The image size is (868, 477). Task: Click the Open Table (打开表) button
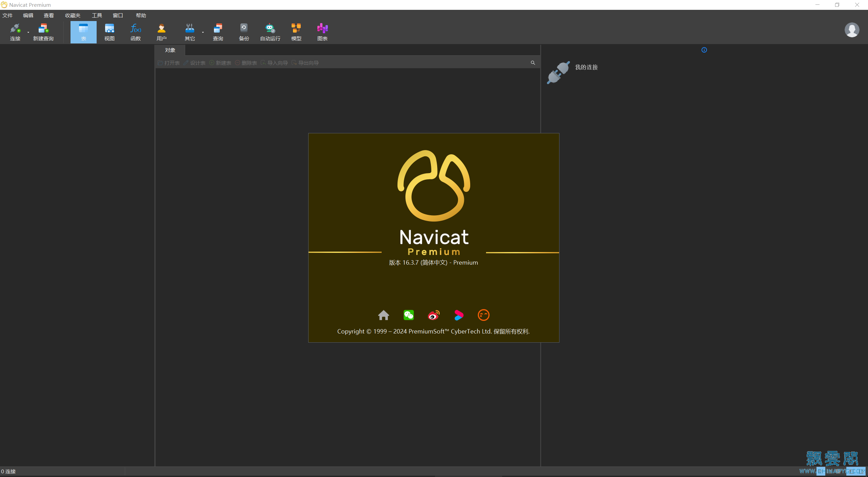pyautogui.click(x=169, y=63)
